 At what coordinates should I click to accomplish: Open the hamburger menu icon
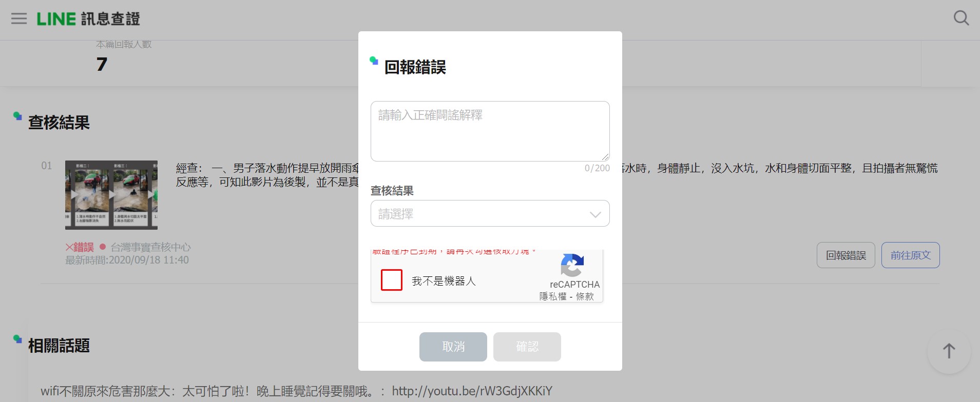tap(19, 19)
